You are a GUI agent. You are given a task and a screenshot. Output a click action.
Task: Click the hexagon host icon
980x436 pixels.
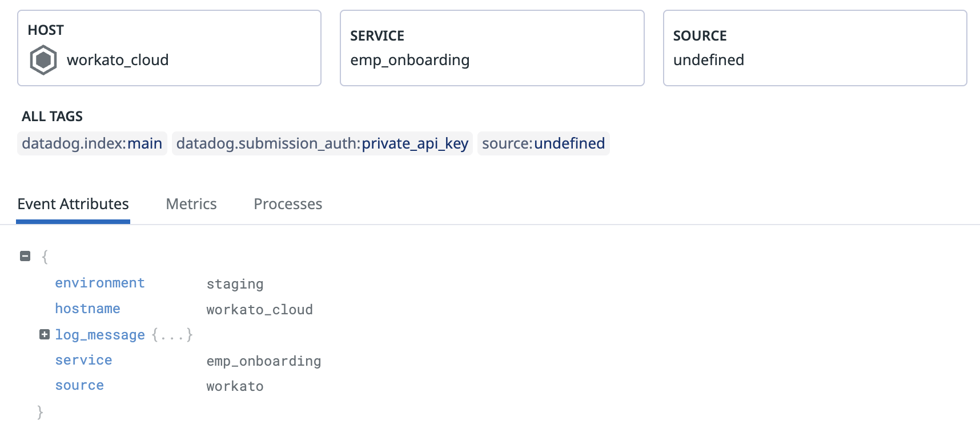[x=43, y=60]
